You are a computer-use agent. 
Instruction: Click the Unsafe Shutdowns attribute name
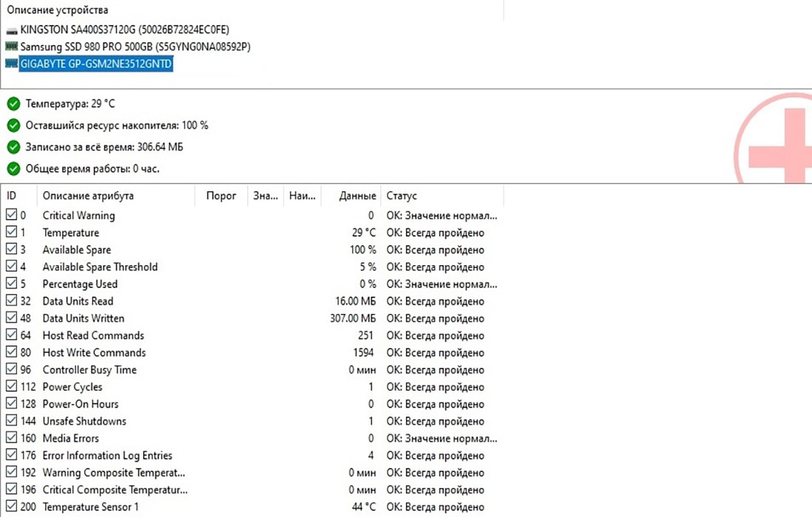click(x=84, y=421)
